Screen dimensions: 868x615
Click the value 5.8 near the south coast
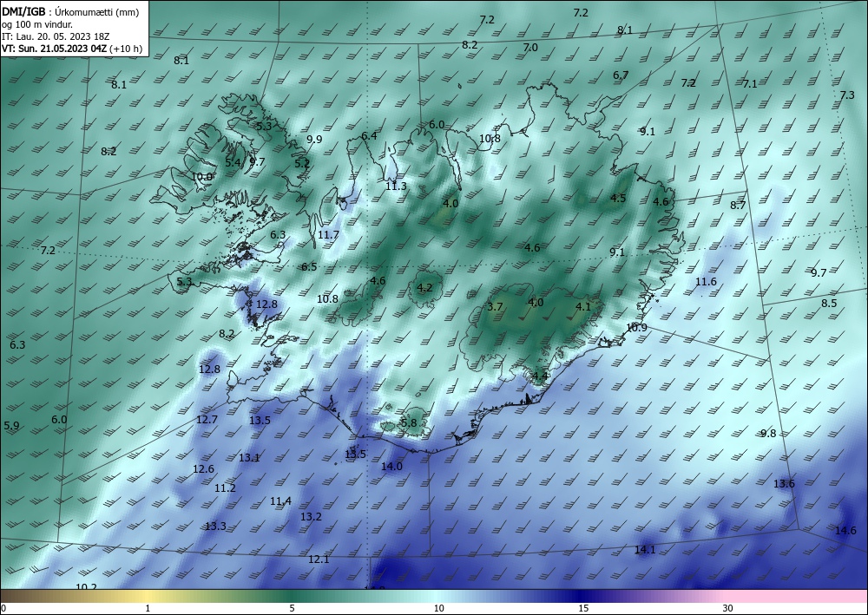tap(409, 423)
